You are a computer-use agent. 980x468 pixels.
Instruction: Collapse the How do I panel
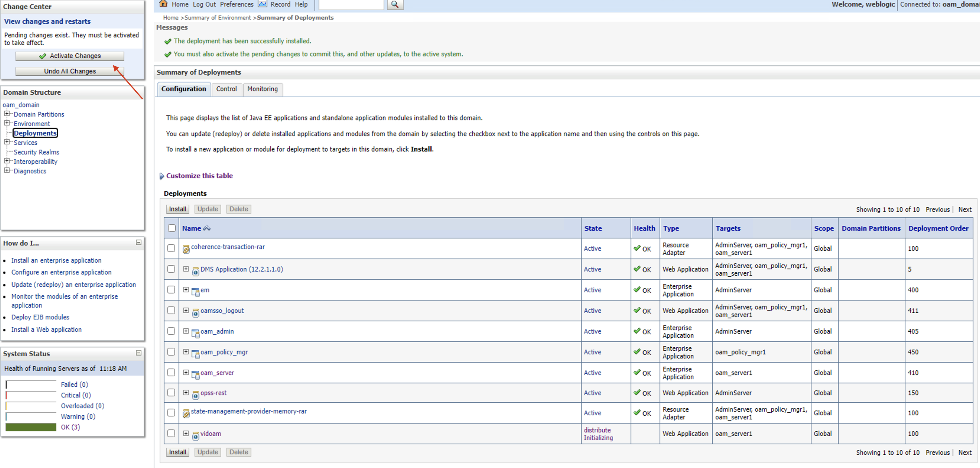[x=139, y=243]
